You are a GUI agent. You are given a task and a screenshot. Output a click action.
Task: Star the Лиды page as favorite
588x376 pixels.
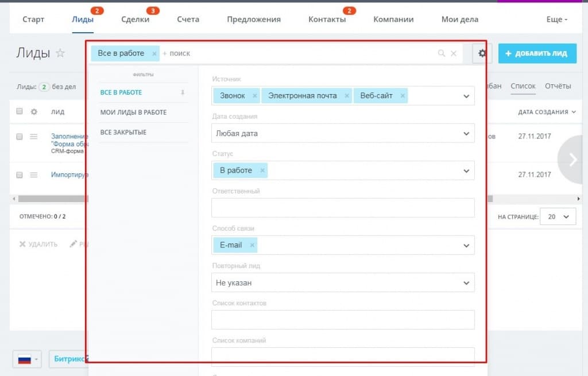[60, 53]
